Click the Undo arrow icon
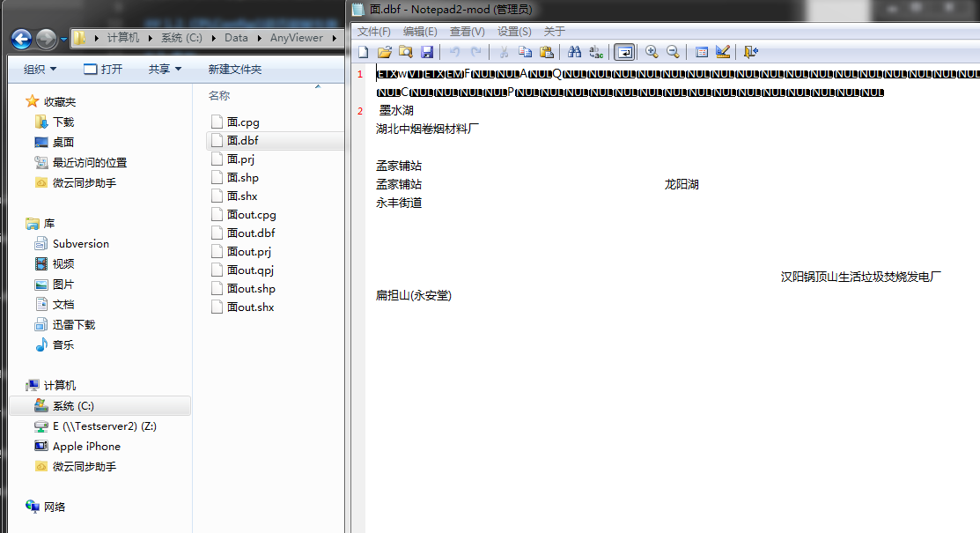The image size is (980, 533). pos(455,52)
